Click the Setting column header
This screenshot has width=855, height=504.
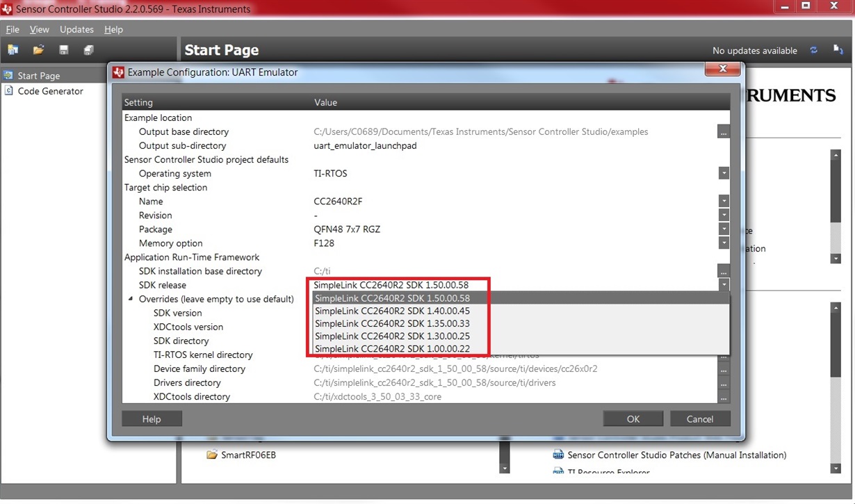(x=138, y=102)
